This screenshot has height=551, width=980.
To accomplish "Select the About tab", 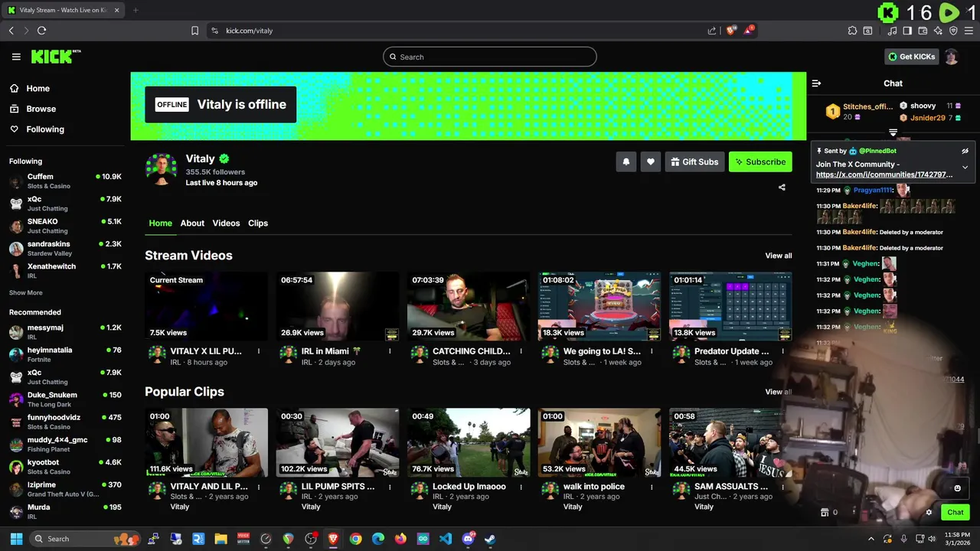I will [192, 223].
